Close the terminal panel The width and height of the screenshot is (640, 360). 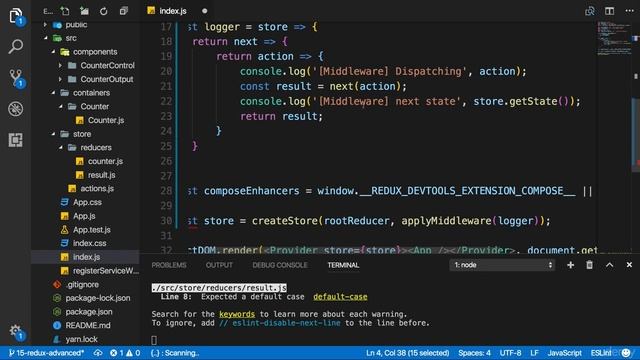click(629, 265)
